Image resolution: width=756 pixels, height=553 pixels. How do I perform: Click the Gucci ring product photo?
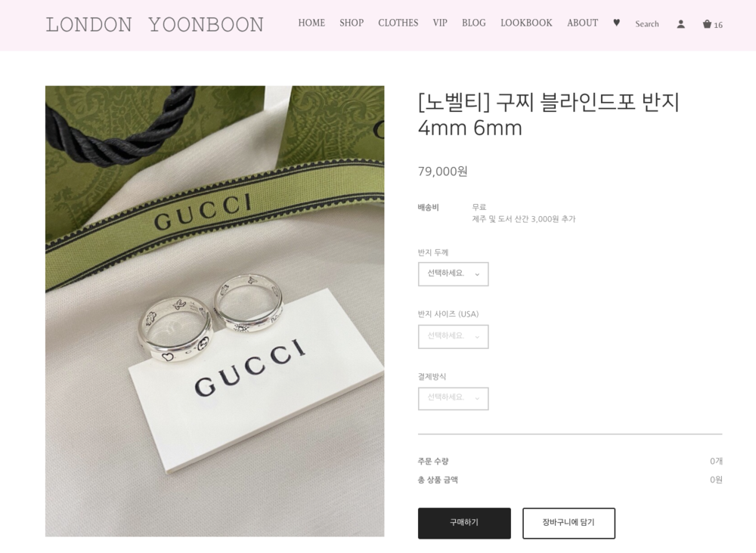[215, 311]
